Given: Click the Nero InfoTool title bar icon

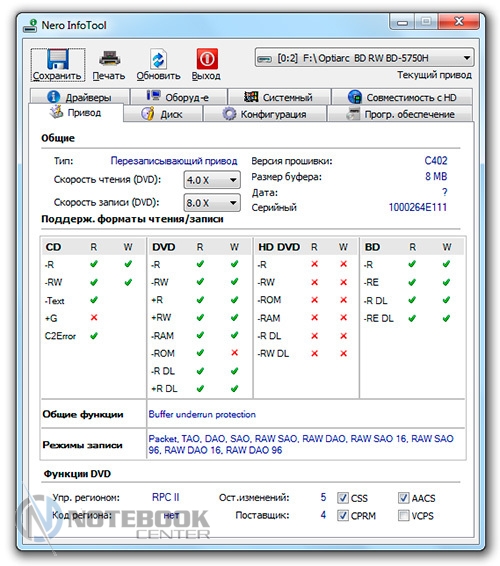Looking at the screenshot, I should [x=30, y=26].
